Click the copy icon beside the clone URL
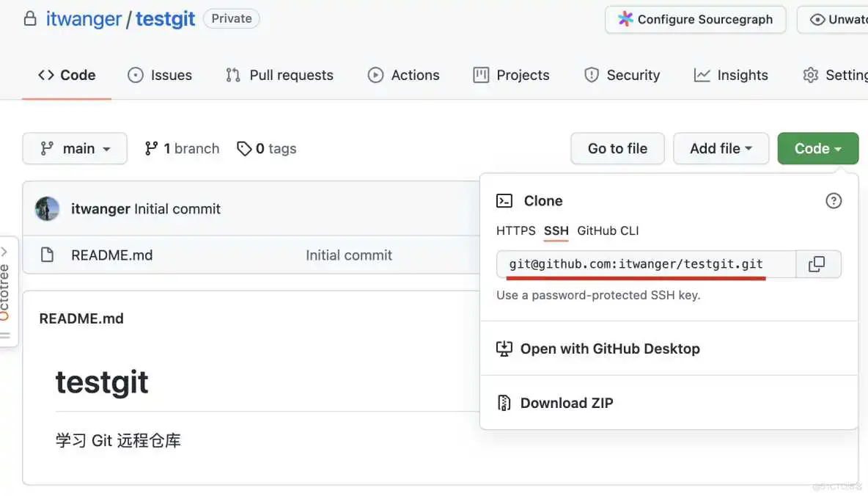Screen dimensions: 868x496 pos(819,264)
